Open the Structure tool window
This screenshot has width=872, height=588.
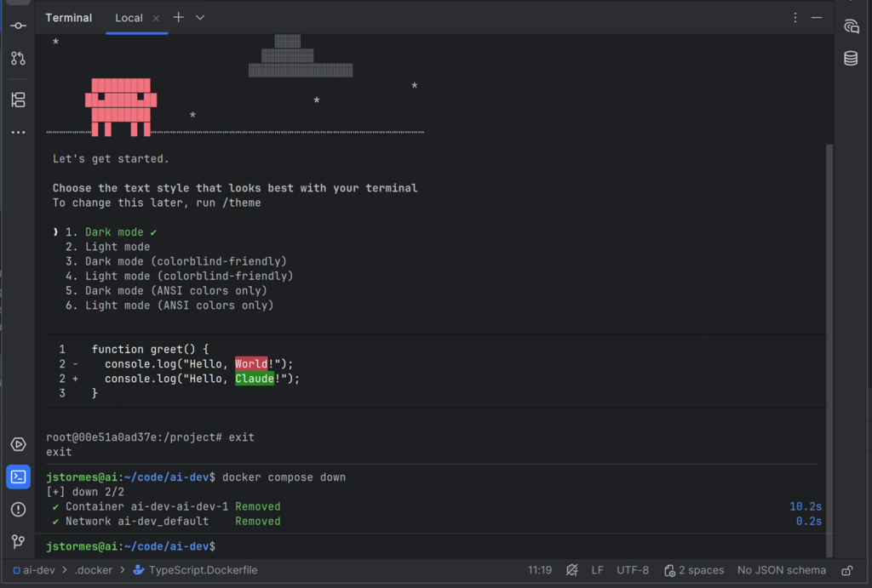[18, 100]
